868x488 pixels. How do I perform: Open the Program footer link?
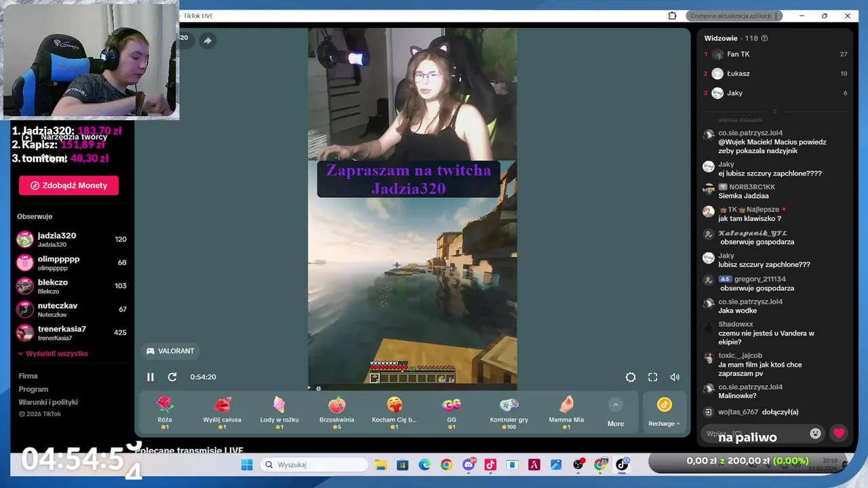pos(33,389)
